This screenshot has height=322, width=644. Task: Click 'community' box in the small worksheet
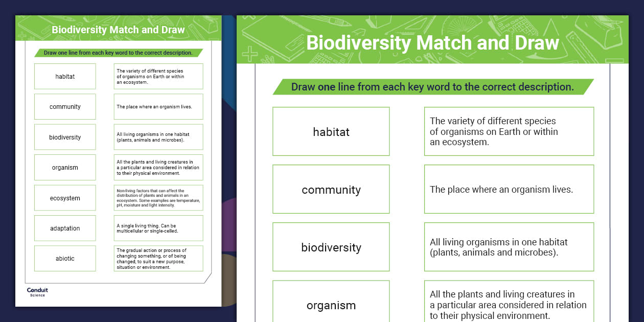[65, 106]
